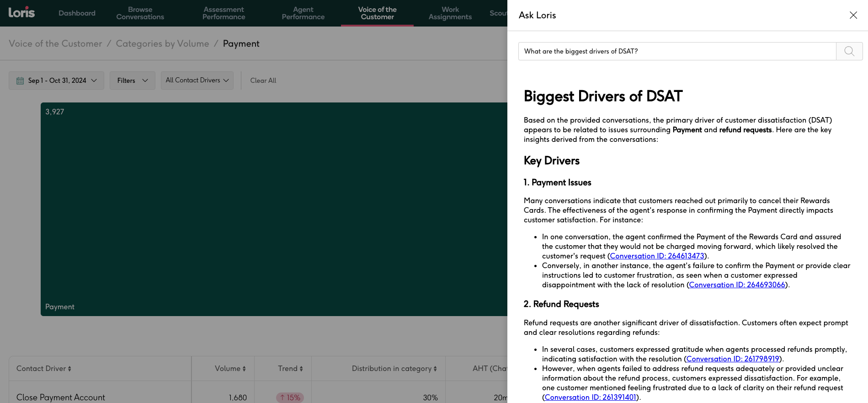Image resolution: width=868 pixels, height=403 pixels.
Task: Expand the Filters dropdown
Action: 132,81
